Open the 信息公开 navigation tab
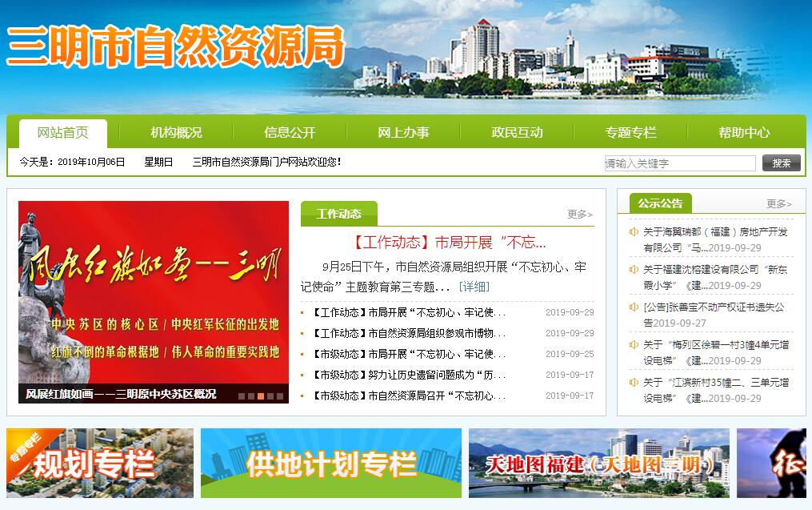Viewport: 812px width, 510px height. coord(290,133)
